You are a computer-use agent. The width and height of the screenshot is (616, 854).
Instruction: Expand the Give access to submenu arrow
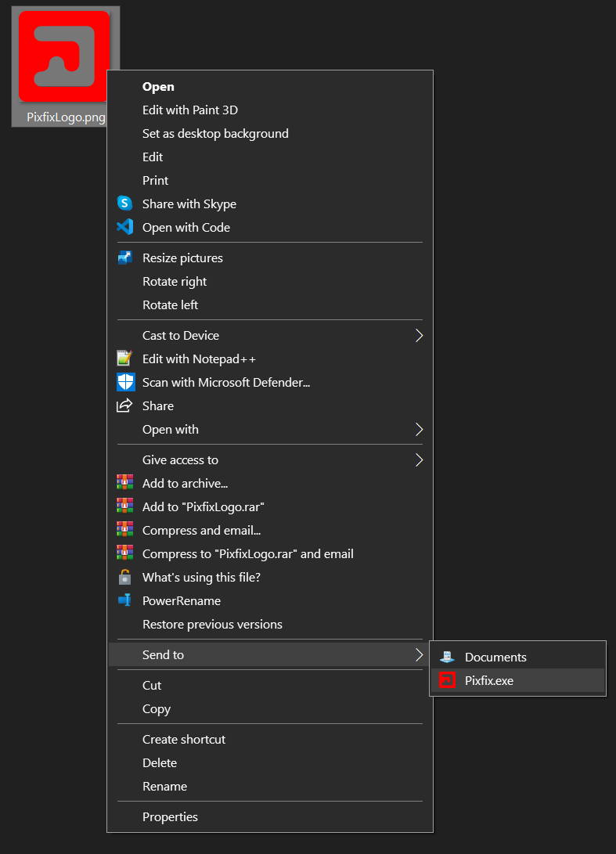click(419, 459)
